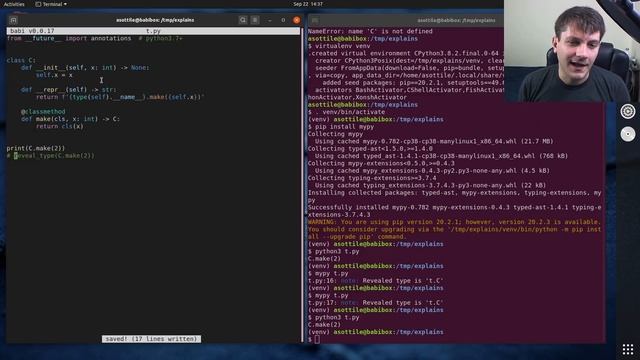The height and width of the screenshot is (360, 640).
Task: Click the 'class C:' line
Action: point(21,60)
